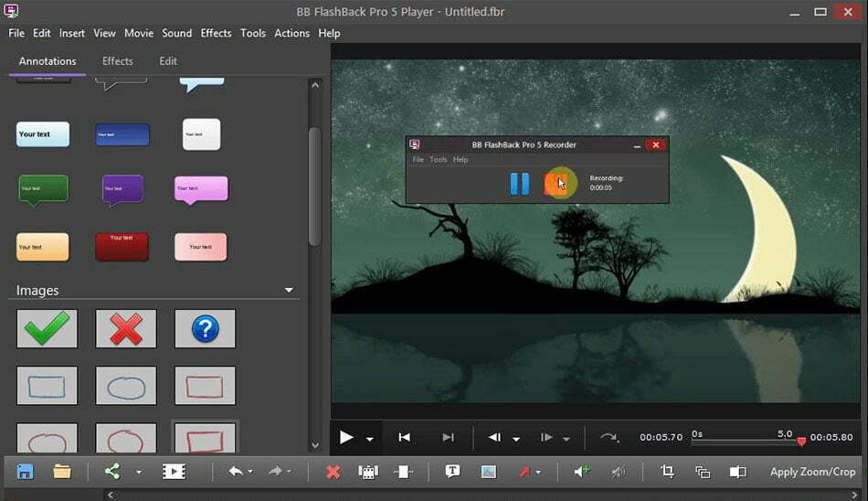Click the Undo arrow icon

[x=235, y=472]
